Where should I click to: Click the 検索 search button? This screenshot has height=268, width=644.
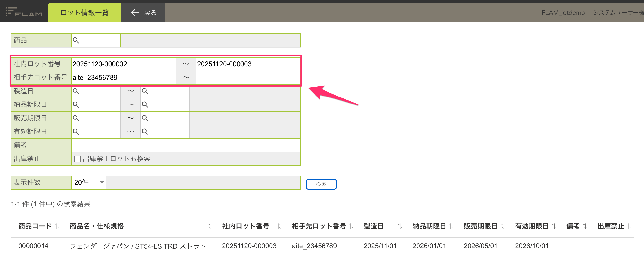click(321, 184)
